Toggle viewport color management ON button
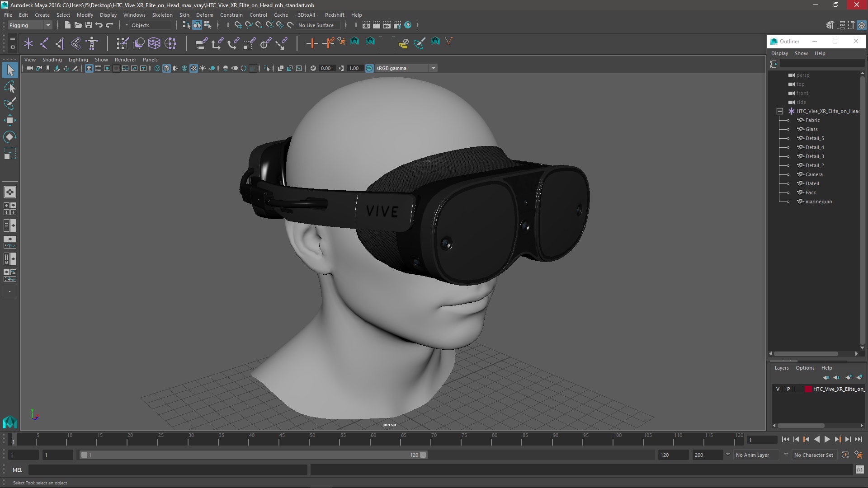The width and height of the screenshot is (868, 488). click(369, 68)
